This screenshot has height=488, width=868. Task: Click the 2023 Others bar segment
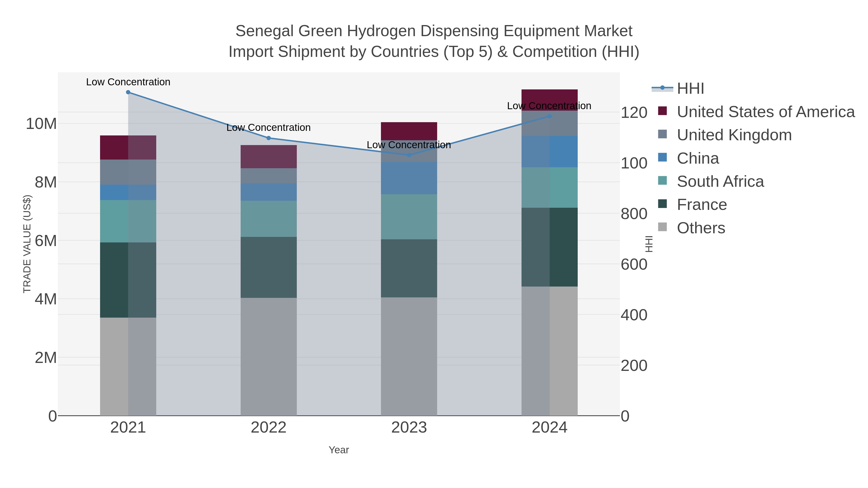click(409, 357)
